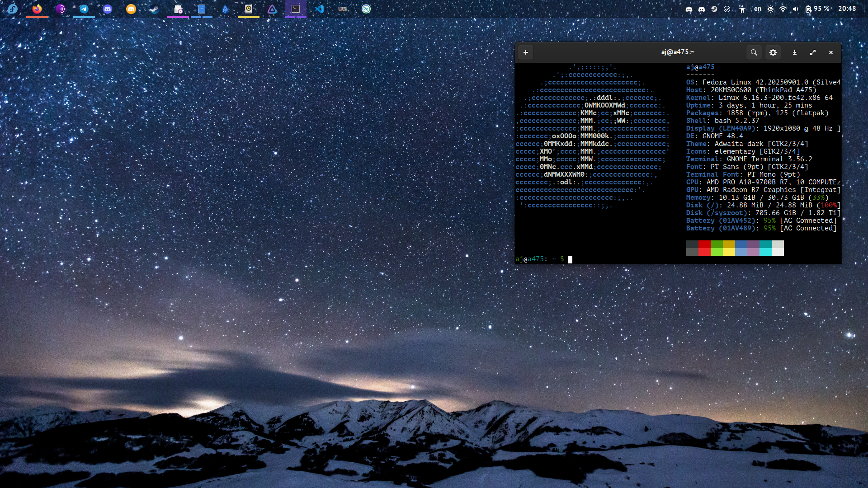This screenshot has height=488, width=868.
Task: Click the terminal prompt input cursor
Action: click(570, 259)
